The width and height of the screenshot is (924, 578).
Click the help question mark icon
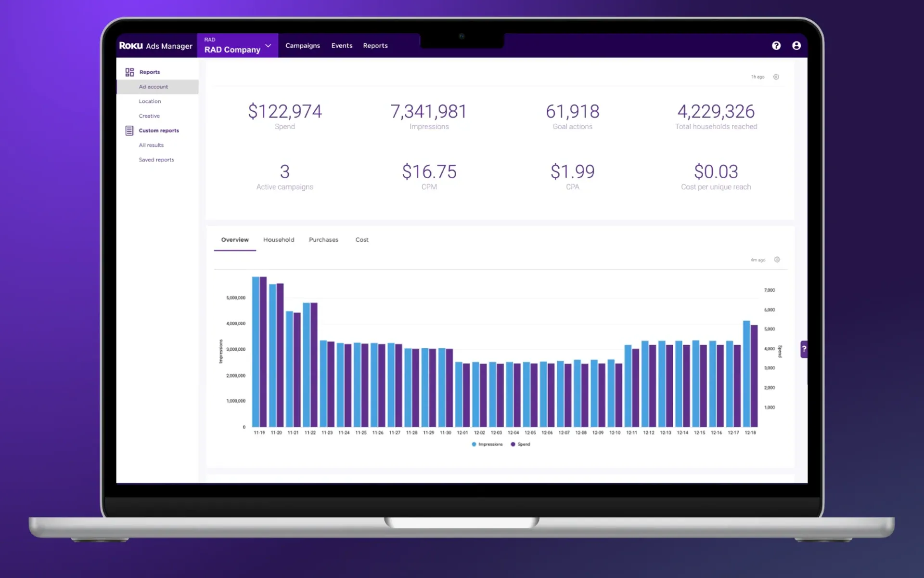[776, 45]
